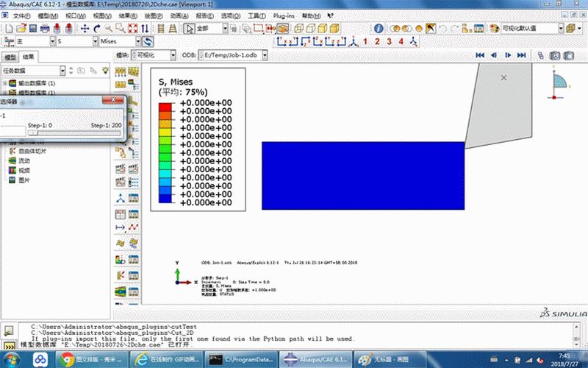Select the 自由体切片 tree item
588x368 pixels.
pos(32,150)
